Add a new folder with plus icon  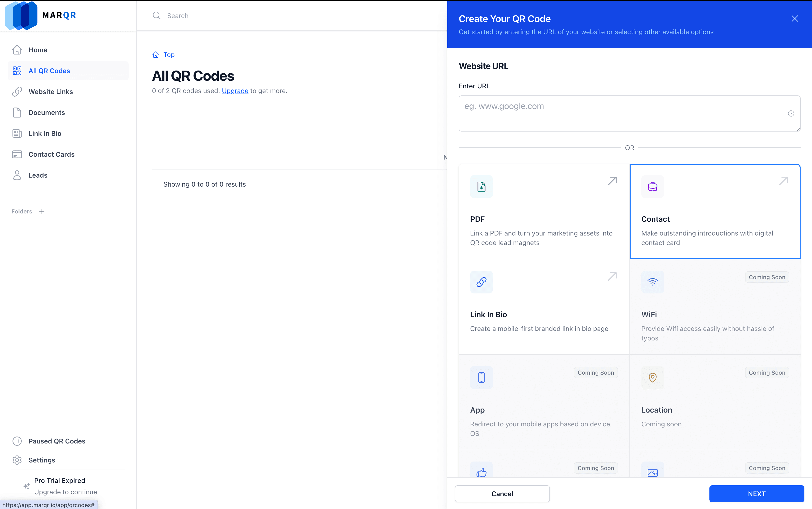click(x=42, y=211)
